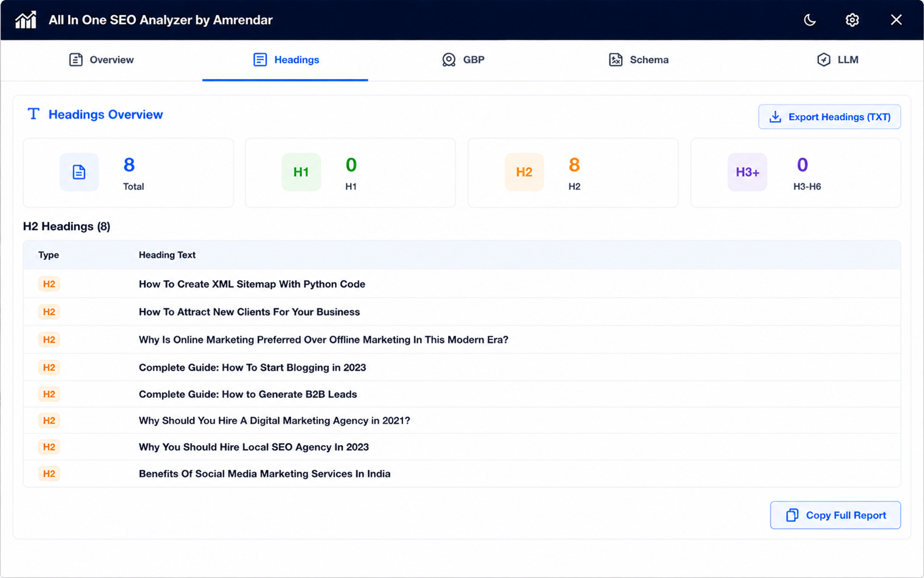Click the Overview tab document icon

pos(76,59)
